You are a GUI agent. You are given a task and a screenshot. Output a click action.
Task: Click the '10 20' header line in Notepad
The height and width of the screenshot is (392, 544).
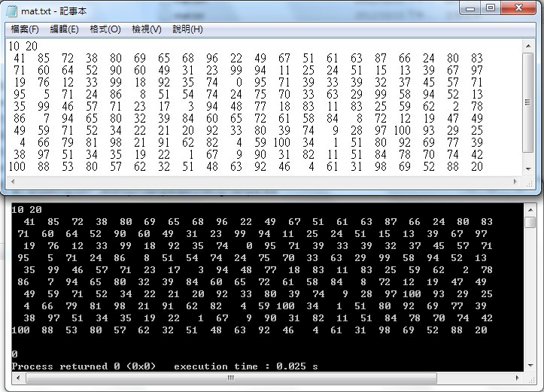(x=23, y=46)
